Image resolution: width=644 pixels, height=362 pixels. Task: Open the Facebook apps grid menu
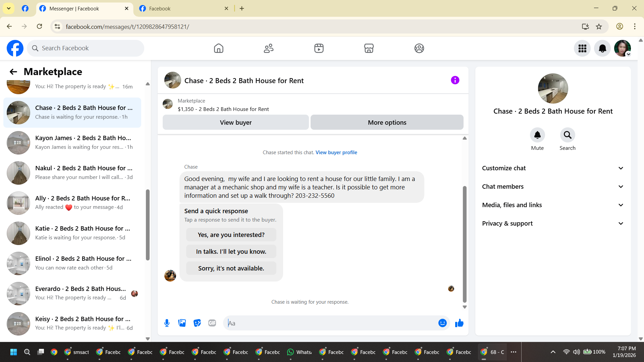pyautogui.click(x=582, y=49)
